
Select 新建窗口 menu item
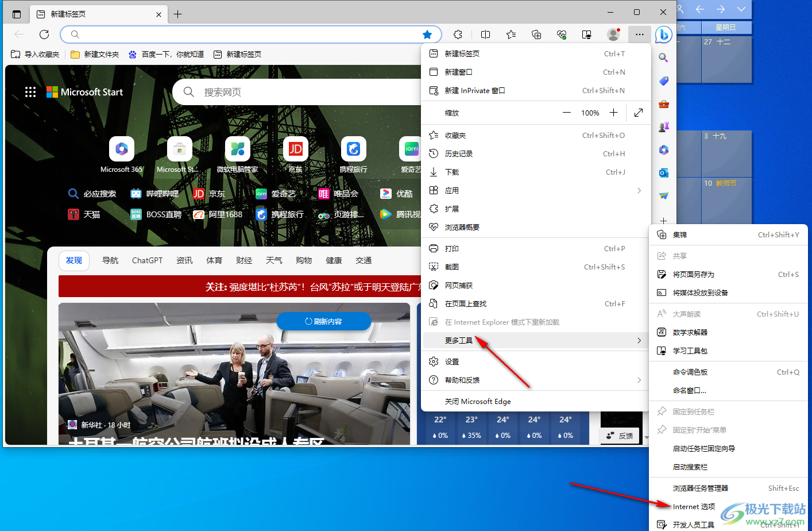[536, 72]
